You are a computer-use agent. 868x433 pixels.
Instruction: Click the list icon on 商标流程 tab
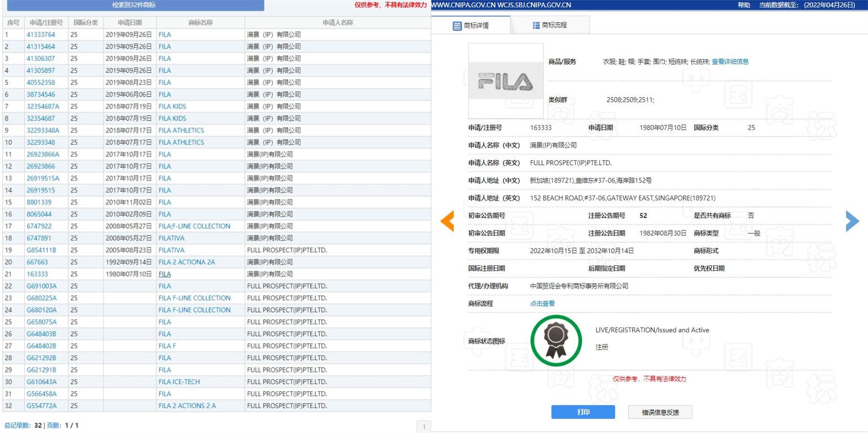(535, 25)
